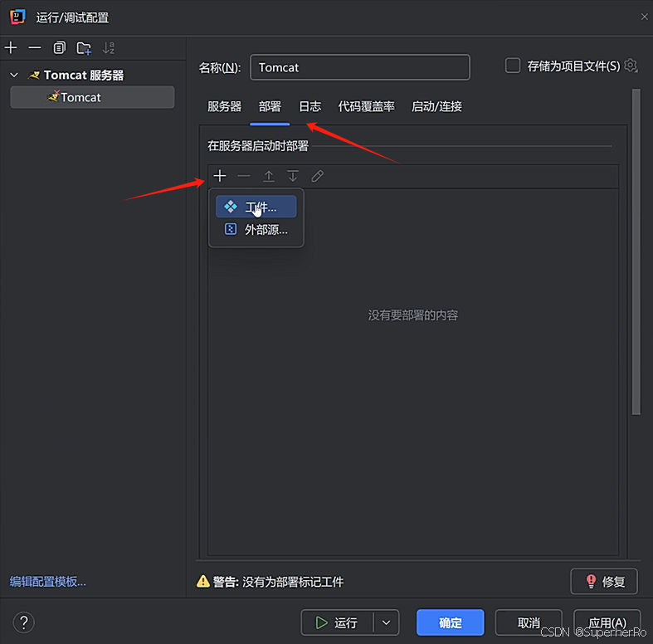Select the Tomcat 服务器 group

pos(84,75)
